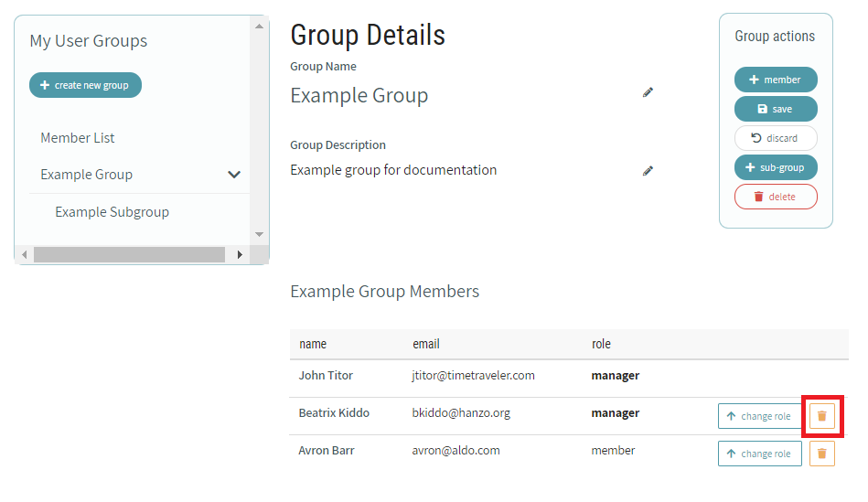
Task: Click the John Titor name cell
Action: (x=326, y=375)
